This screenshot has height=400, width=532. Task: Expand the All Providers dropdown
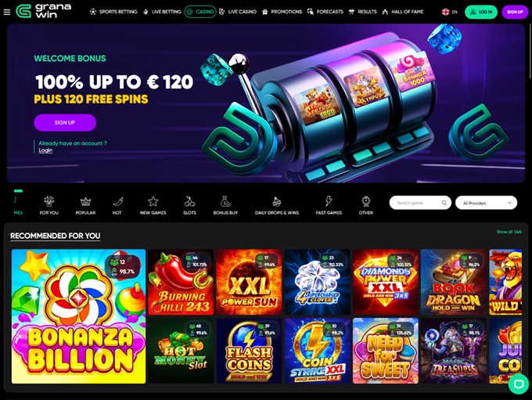tap(486, 203)
